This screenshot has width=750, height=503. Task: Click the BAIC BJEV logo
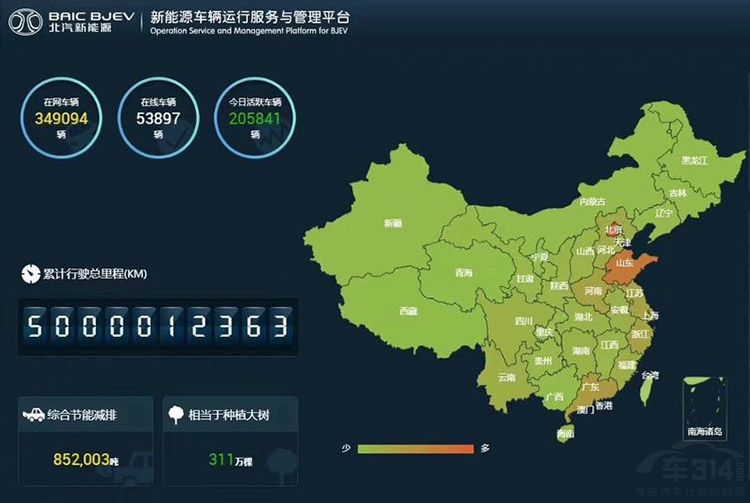coord(72,23)
